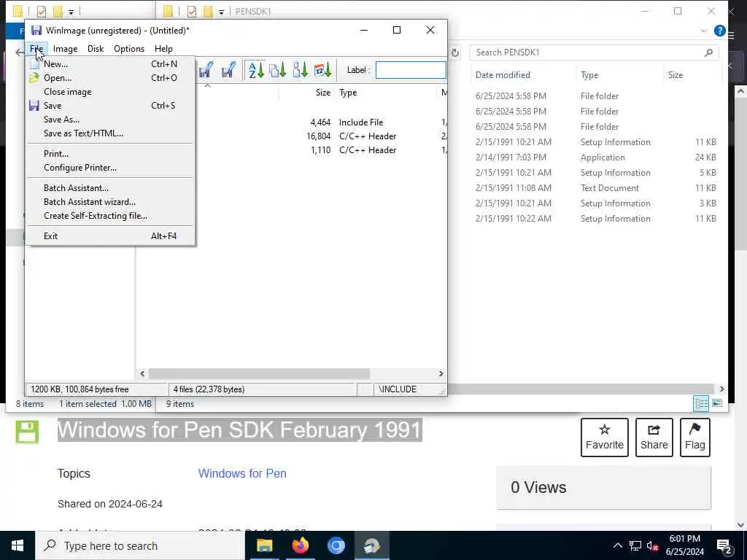Viewport: 747px width, 560px height.
Task: Choose Print... from the File menu
Action: pyautogui.click(x=111, y=153)
